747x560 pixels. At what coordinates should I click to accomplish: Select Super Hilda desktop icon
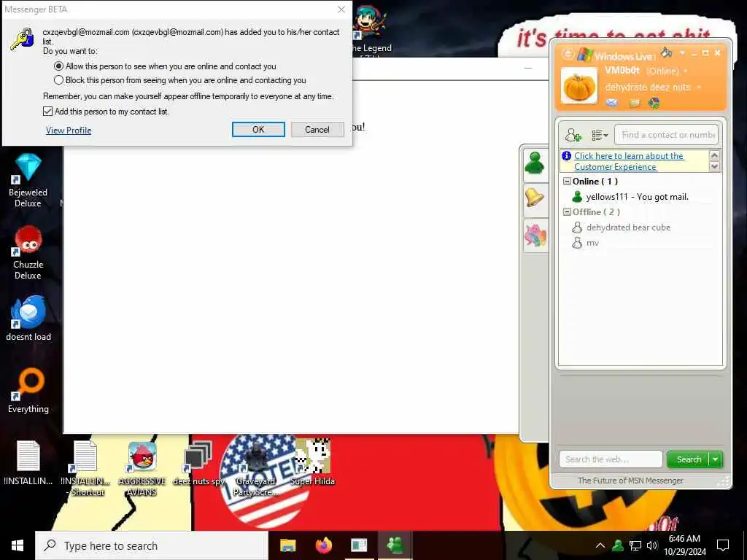(x=312, y=463)
